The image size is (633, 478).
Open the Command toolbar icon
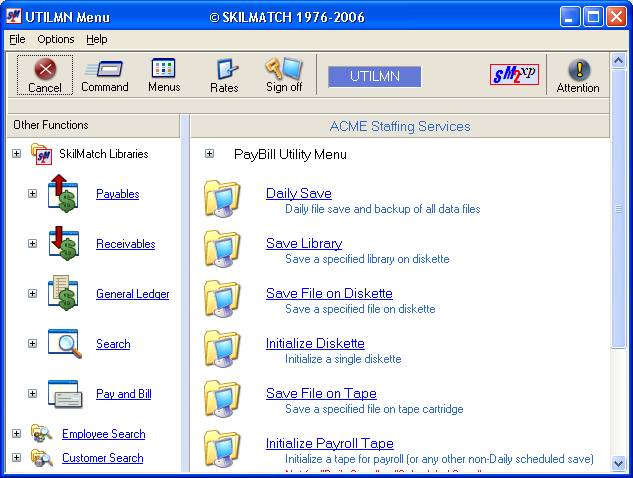pos(104,69)
